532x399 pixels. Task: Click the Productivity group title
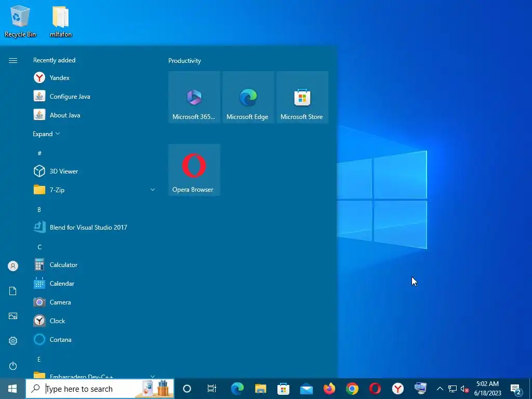point(184,61)
